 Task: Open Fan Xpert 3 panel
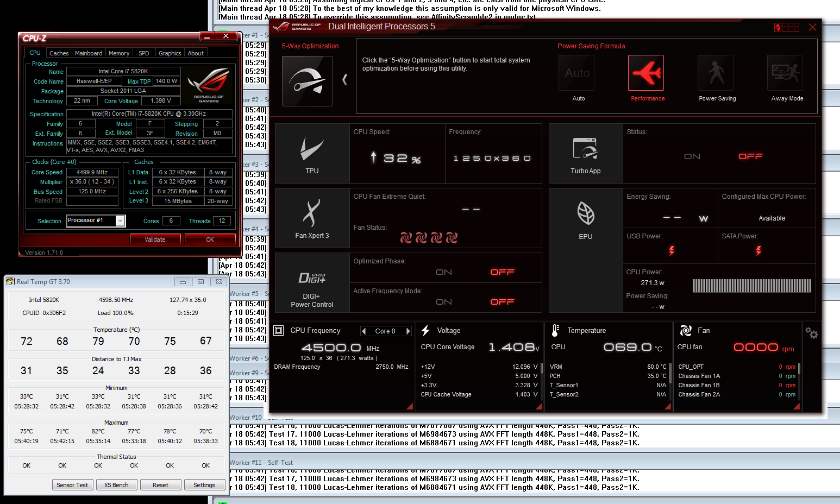click(312, 218)
